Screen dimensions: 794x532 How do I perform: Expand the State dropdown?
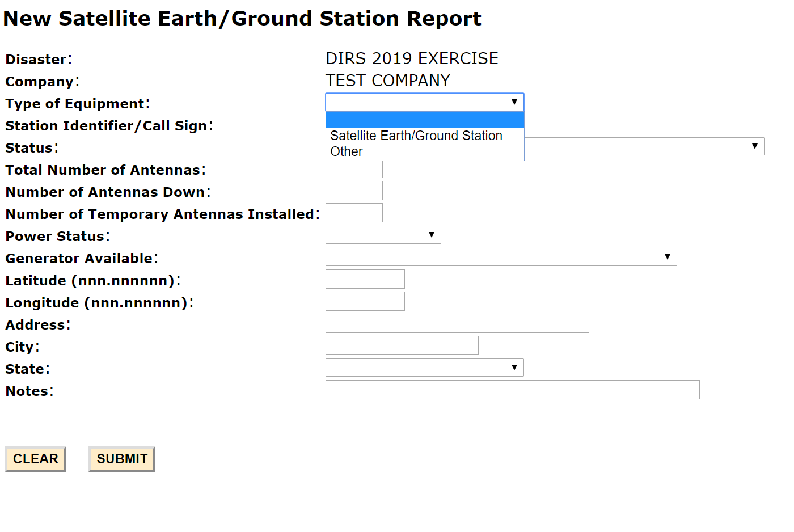point(424,368)
